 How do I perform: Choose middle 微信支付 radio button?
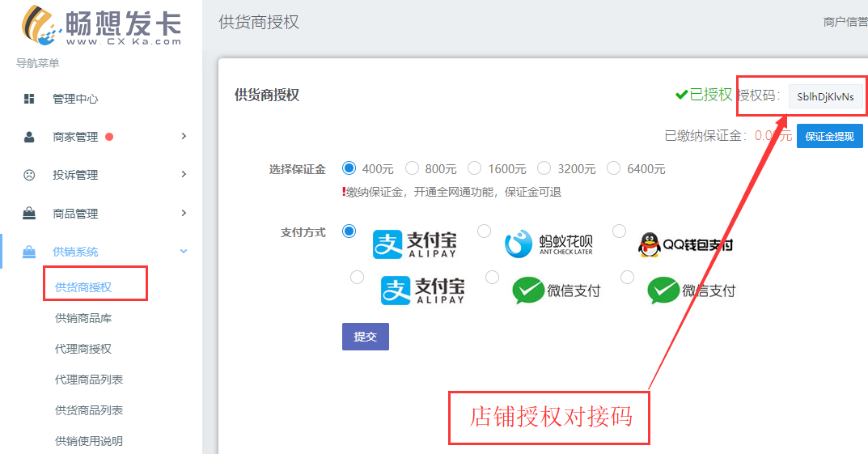[492, 277]
